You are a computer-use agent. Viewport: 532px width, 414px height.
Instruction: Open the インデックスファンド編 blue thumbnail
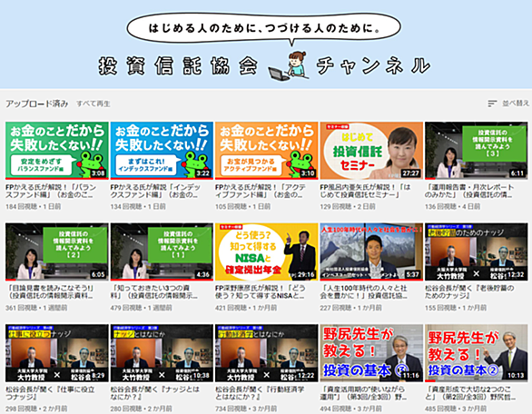162,151
